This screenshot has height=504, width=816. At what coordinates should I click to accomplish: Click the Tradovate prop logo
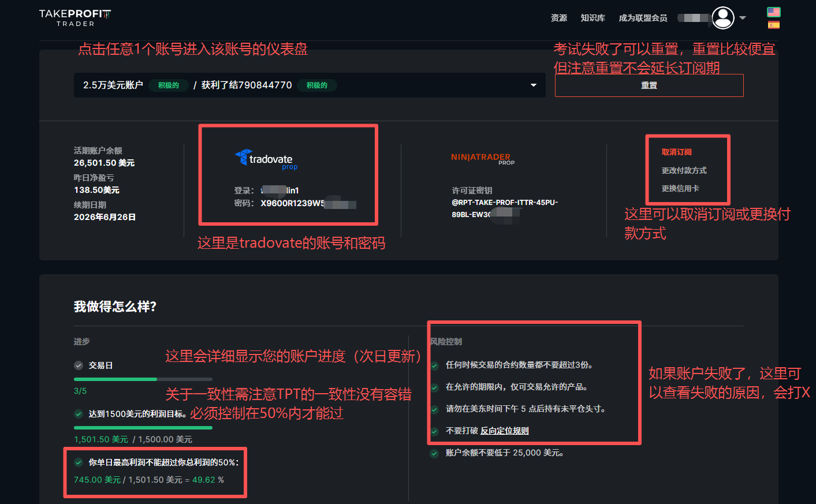[266, 159]
